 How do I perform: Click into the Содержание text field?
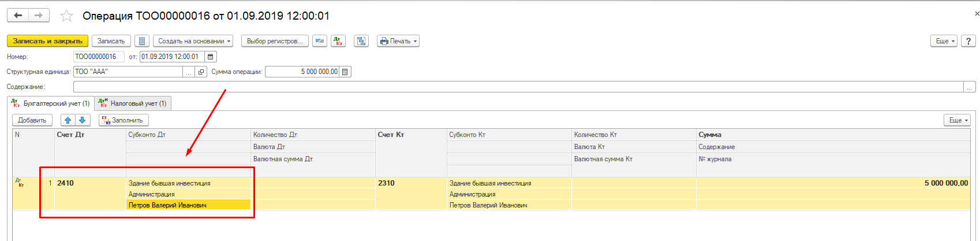pyautogui.click(x=518, y=87)
